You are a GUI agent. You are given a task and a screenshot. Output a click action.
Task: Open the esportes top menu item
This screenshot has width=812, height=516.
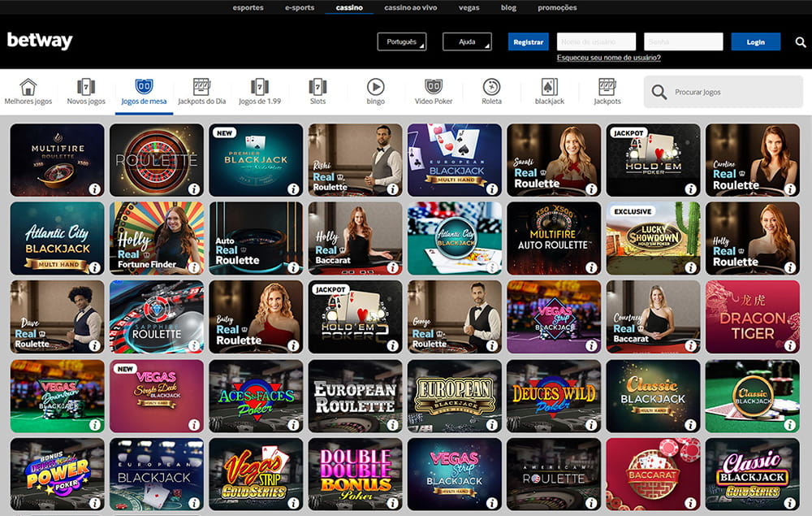(x=248, y=7)
